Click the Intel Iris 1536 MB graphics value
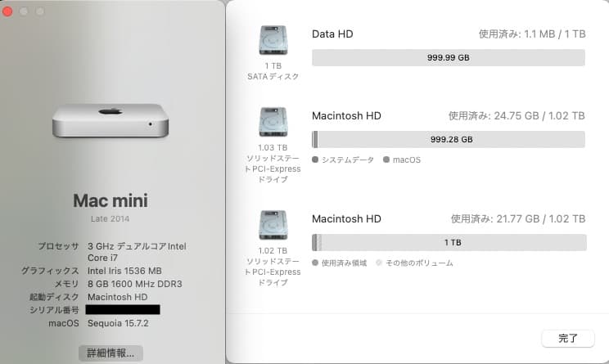609x364 pixels. point(124,271)
